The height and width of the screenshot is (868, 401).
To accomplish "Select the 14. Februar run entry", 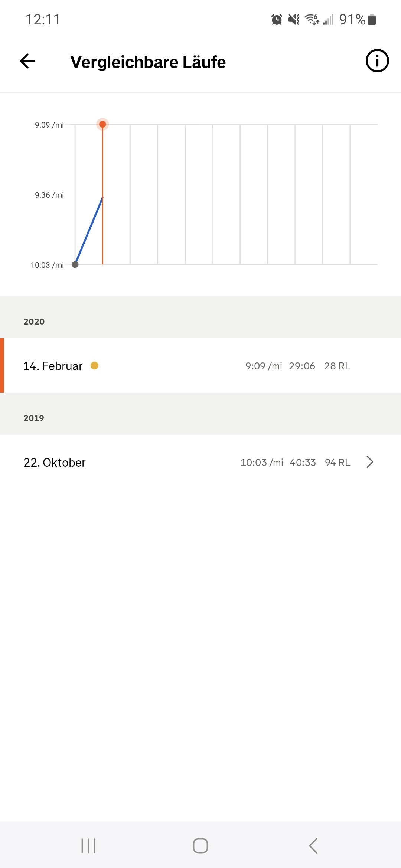I will coord(200,366).
